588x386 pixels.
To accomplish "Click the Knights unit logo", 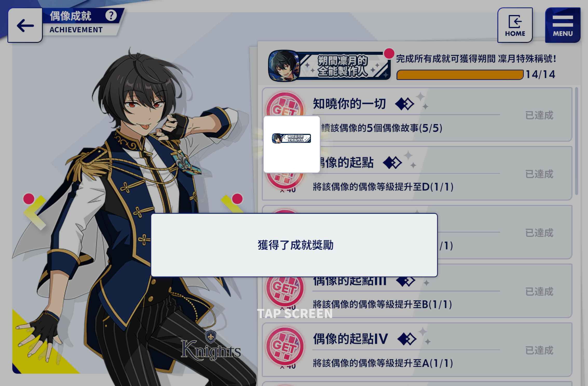I will (x=211, y=346).
